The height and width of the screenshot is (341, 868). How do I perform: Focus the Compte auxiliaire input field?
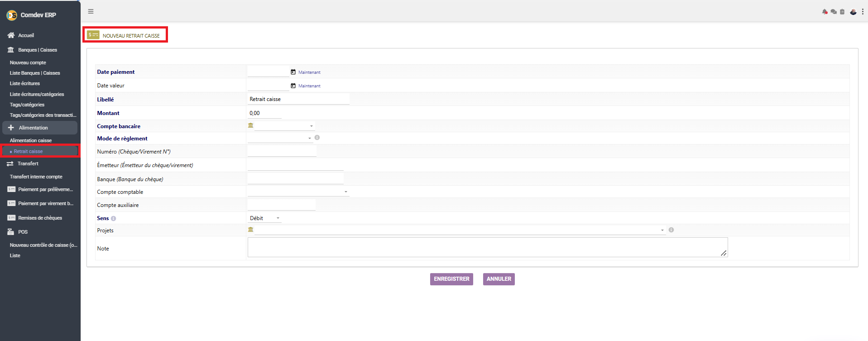tap(282, 205)
